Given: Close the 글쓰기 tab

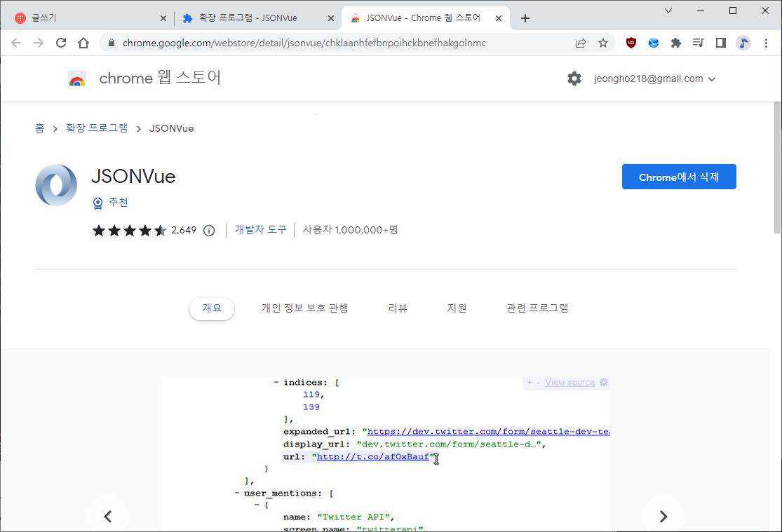Looking at the screenshot, I should [x=163, y=18].
